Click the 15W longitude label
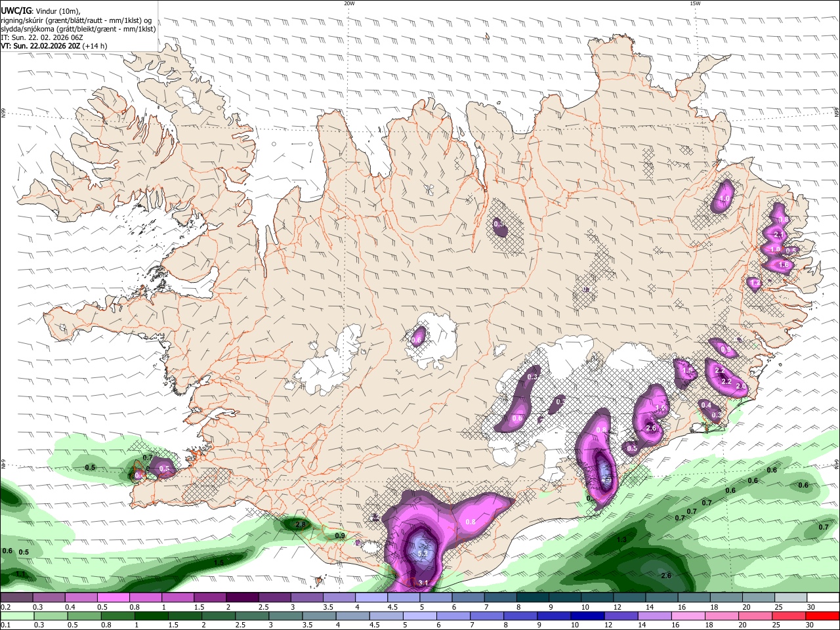This screenshot has width=840, height=630. pyautogui.click(x=695, y=3)
